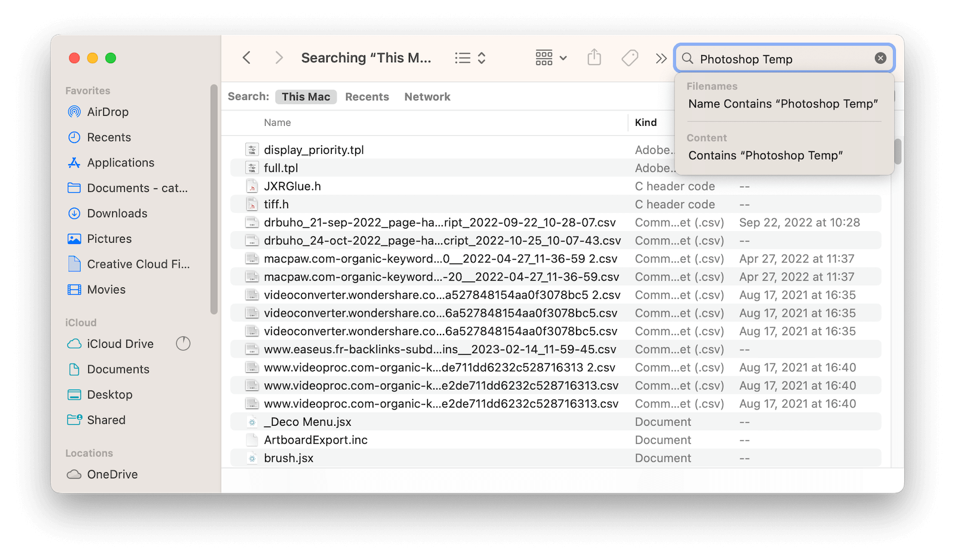Click the Downloads arrow icon

[x=74, y=214]
